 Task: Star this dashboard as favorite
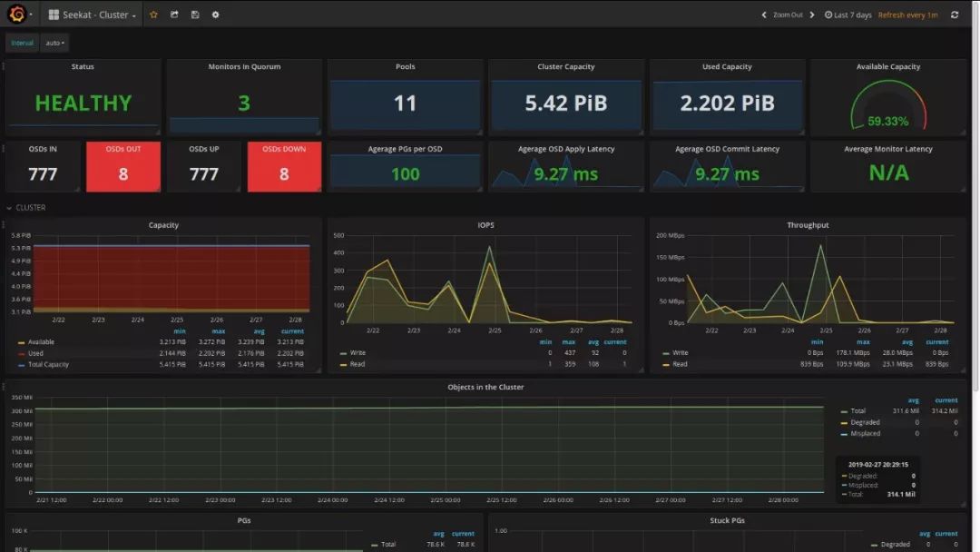point(153,15)
